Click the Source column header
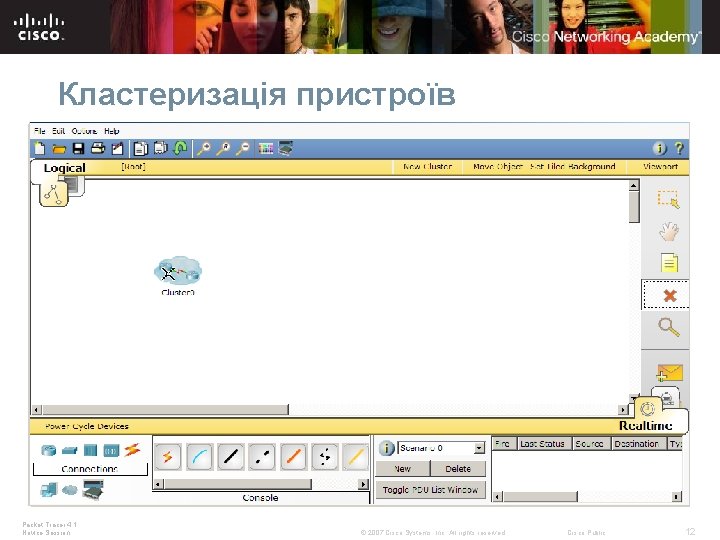The width and height of the screenshot is (720, 540). [589, 444]
